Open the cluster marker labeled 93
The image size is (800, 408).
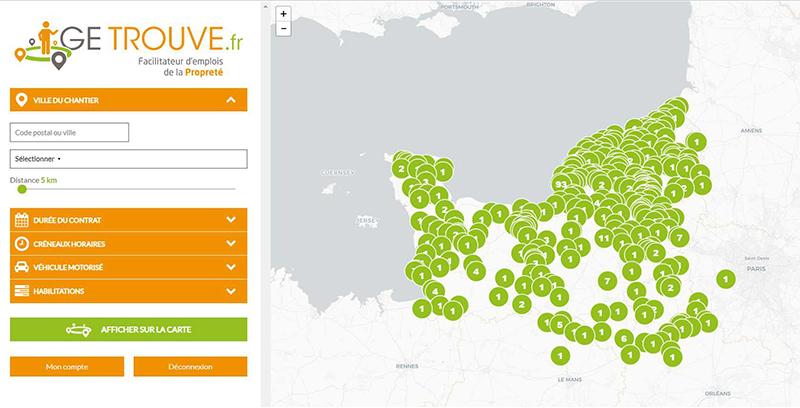click(560, 185)
